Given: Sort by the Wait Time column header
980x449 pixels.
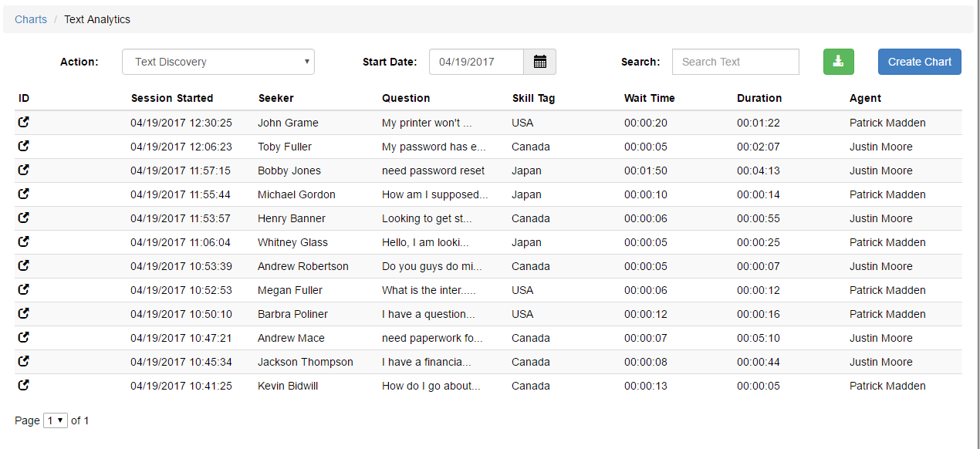Looking at the screenshot, I should click(650, 98).
